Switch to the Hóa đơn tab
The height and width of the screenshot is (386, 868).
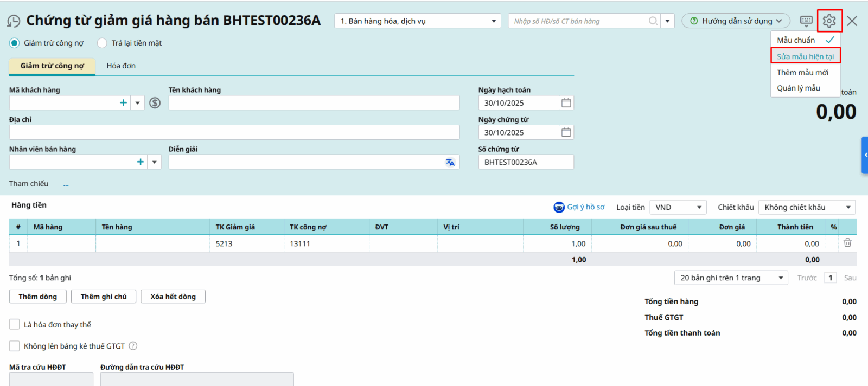121,66
